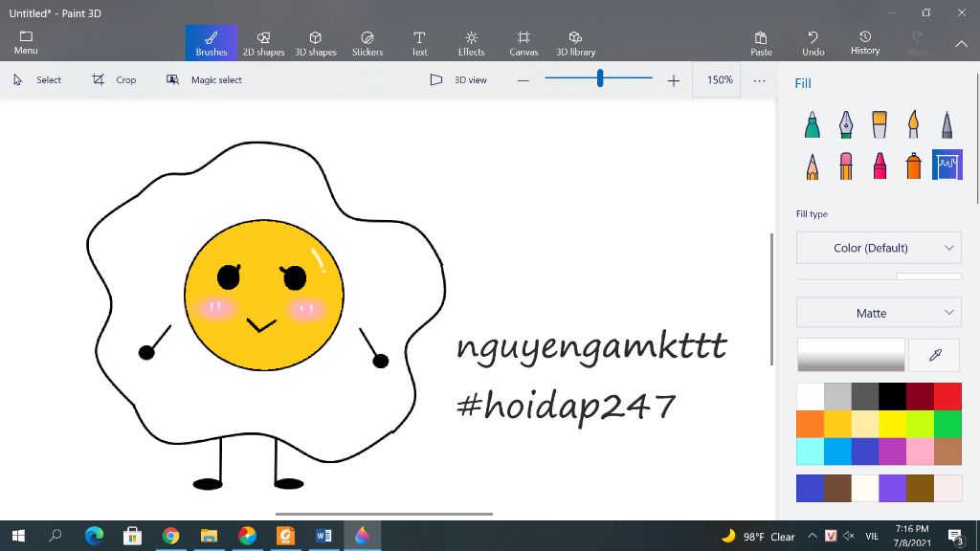
Task: Select the lime green color swatch
Action: click(920, 424)
